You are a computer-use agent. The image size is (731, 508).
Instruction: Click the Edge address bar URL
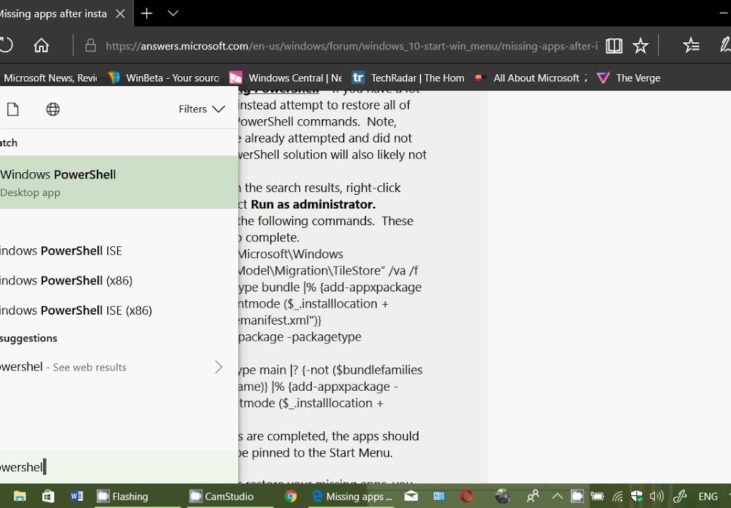point(350,45)
